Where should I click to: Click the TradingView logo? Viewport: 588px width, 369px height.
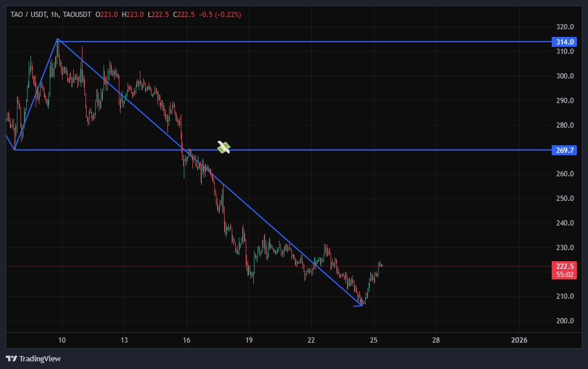33,358
